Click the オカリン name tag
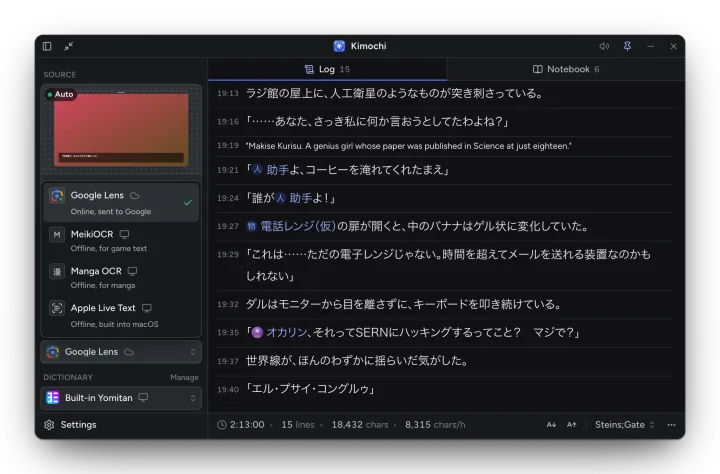Image resolution: width=720 pixels, height=474 pixels. pos(287,333)
